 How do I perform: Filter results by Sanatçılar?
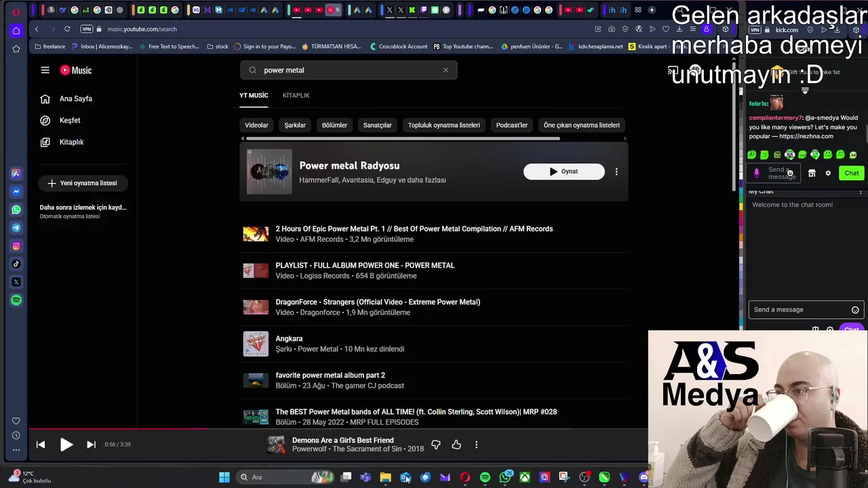377,125
